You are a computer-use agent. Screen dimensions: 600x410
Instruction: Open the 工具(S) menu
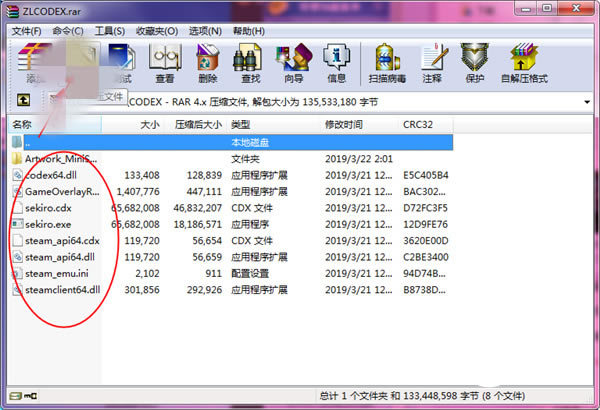pos(110,30)
